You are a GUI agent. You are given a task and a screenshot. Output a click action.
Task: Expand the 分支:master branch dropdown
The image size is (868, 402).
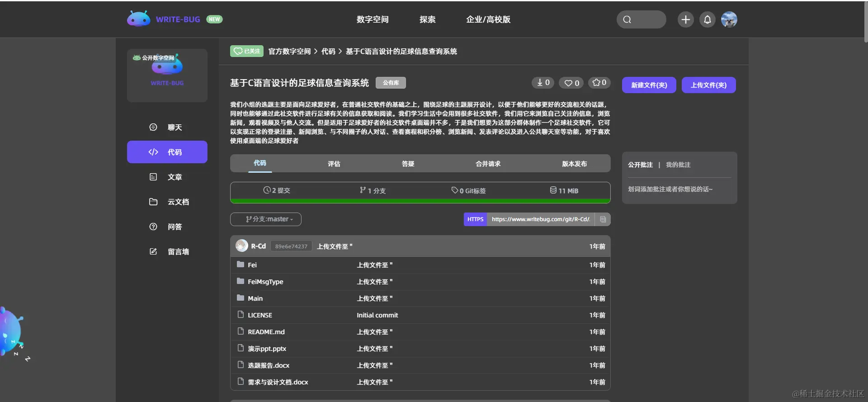266,219
